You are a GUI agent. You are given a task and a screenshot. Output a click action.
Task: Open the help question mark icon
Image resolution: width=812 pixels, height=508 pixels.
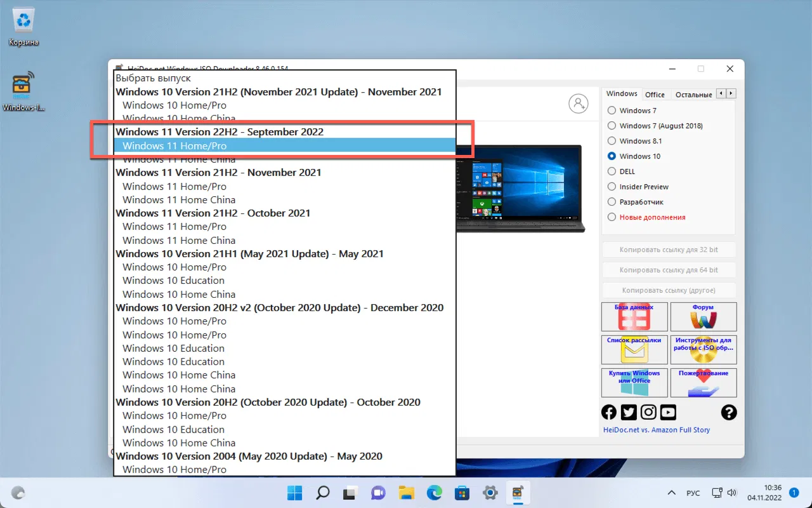(x=728, y=412)
